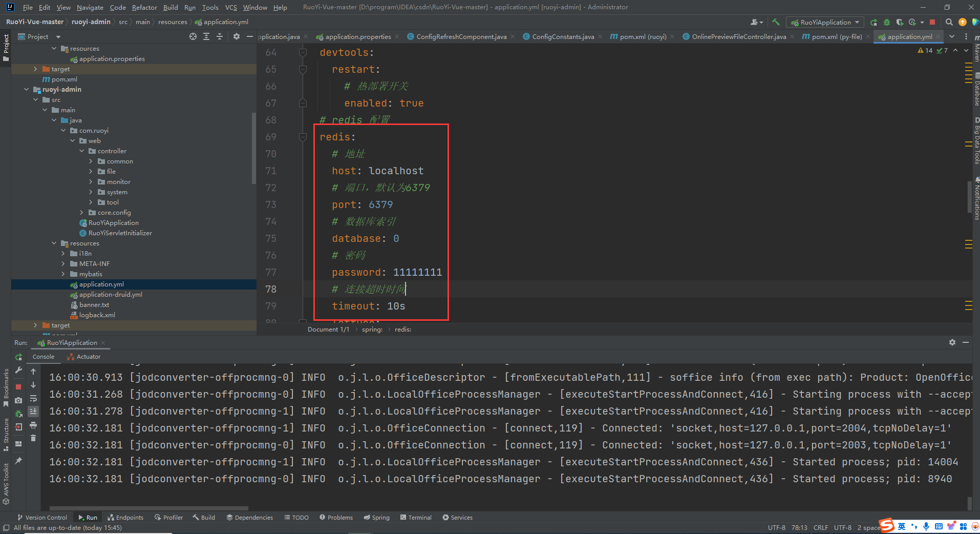980x534 pixels.
Task: Open the RuoYiApplication run configuration dropdown
Action: (825, 22)
